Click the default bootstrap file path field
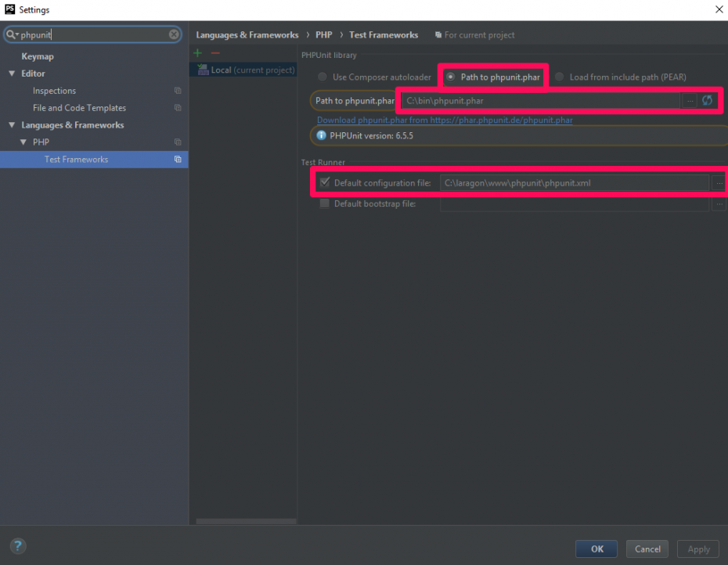Viewport: 728px width, 565px height. [x=575, y=203]
